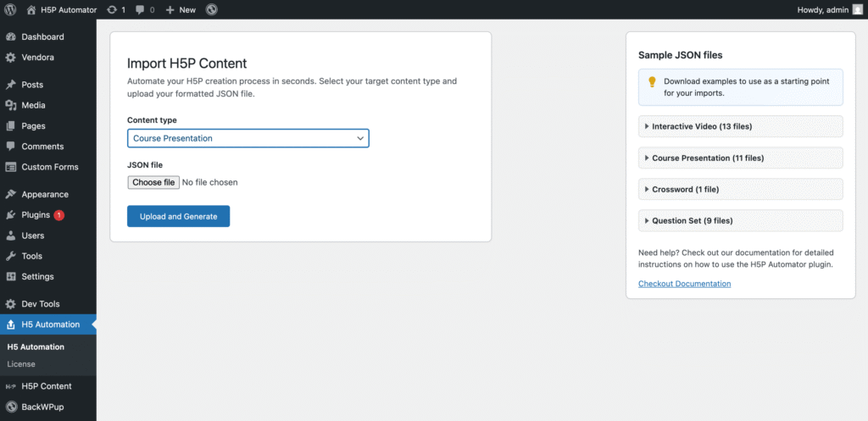Open the Checkout Documentation link
Viewport: 868px width, 421px height.
(684, 284)
